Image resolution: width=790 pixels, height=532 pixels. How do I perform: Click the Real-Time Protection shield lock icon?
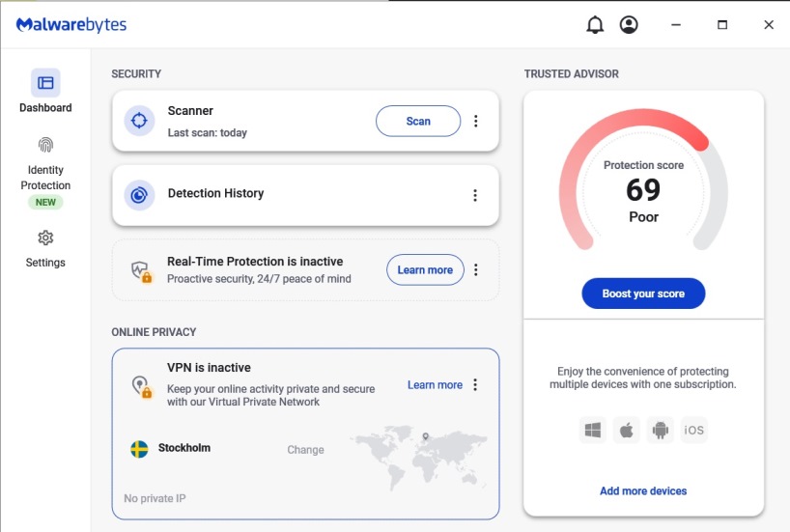[141, 271]
